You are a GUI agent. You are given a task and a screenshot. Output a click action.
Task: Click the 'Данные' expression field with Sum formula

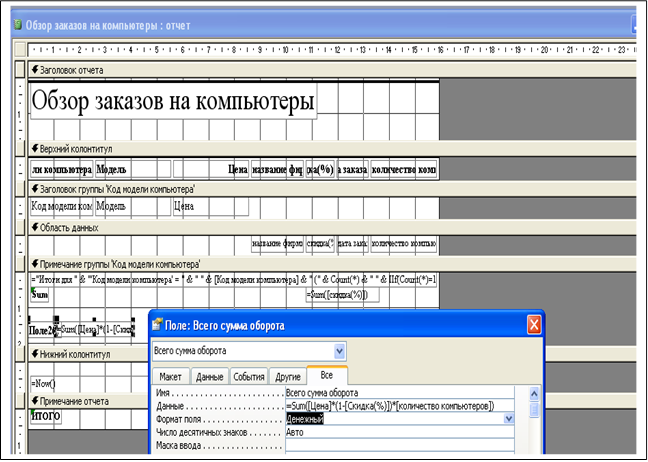tap(400, 406)
